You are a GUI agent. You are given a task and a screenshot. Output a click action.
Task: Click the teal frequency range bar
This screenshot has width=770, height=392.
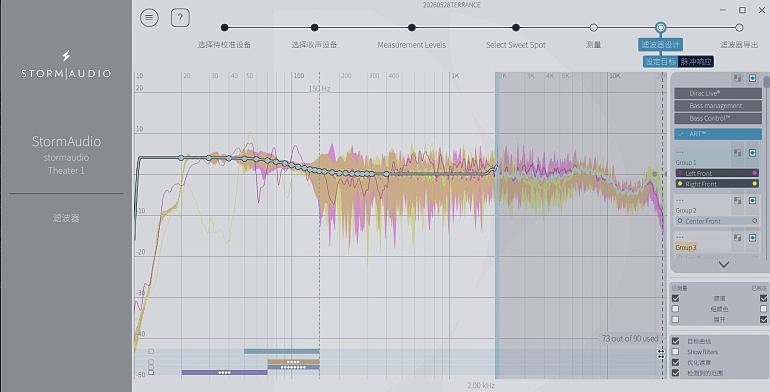click(x=281, y=351)
